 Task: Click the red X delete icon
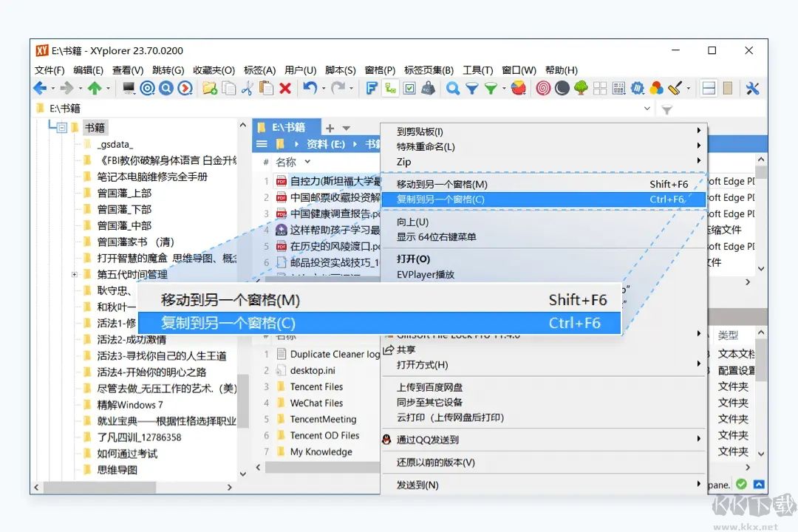285,88
